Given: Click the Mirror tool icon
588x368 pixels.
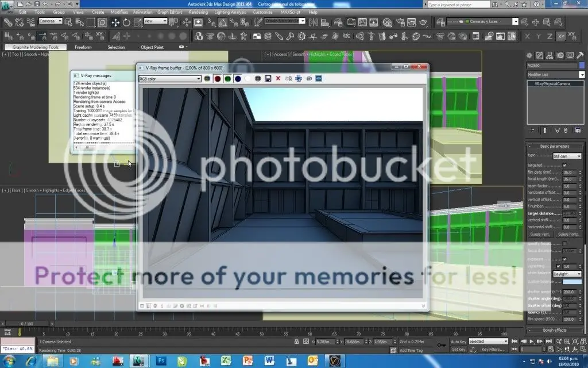Looking at the screenshot, I should (314, 22).
